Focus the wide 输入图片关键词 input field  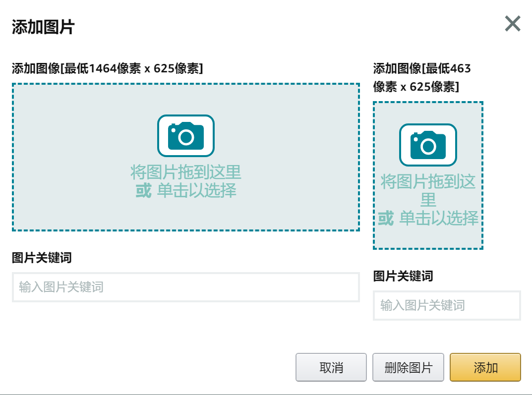186,287
